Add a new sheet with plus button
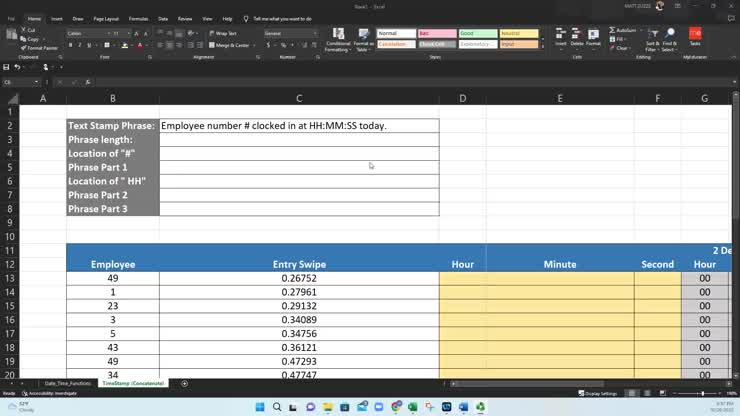 (x=184, y=383)
